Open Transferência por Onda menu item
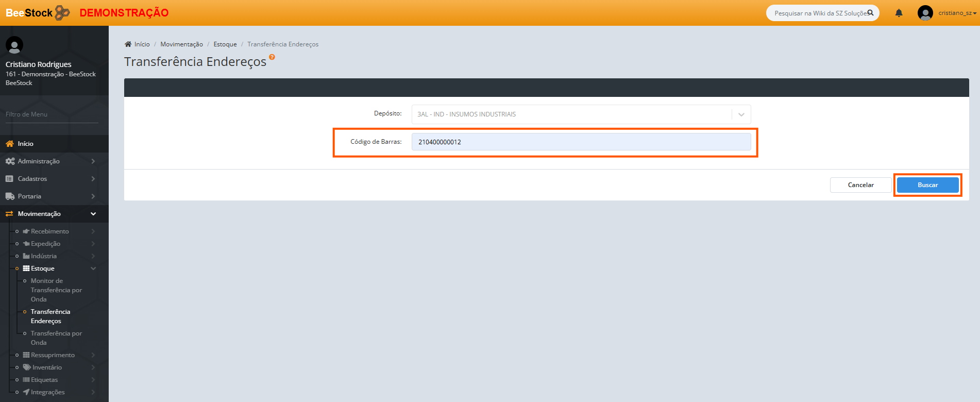980x402 pixels. [56, 338]
